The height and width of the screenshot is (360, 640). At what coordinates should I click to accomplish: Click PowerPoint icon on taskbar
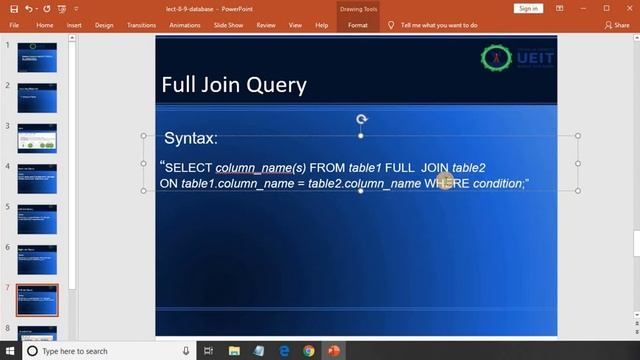pos(334,351)
